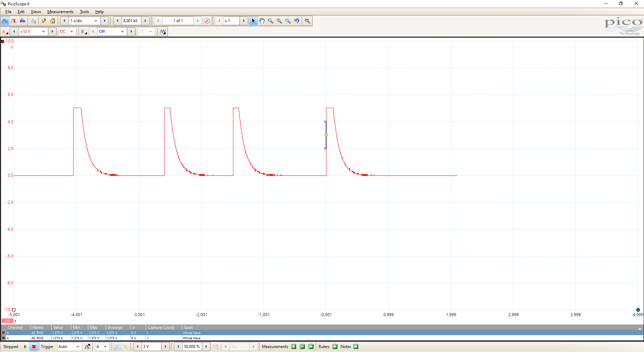Viewport: 644px width, 352px height.
Task: Decrease pre-trigger percentage 50,008 %
Action: coord(178,347)
